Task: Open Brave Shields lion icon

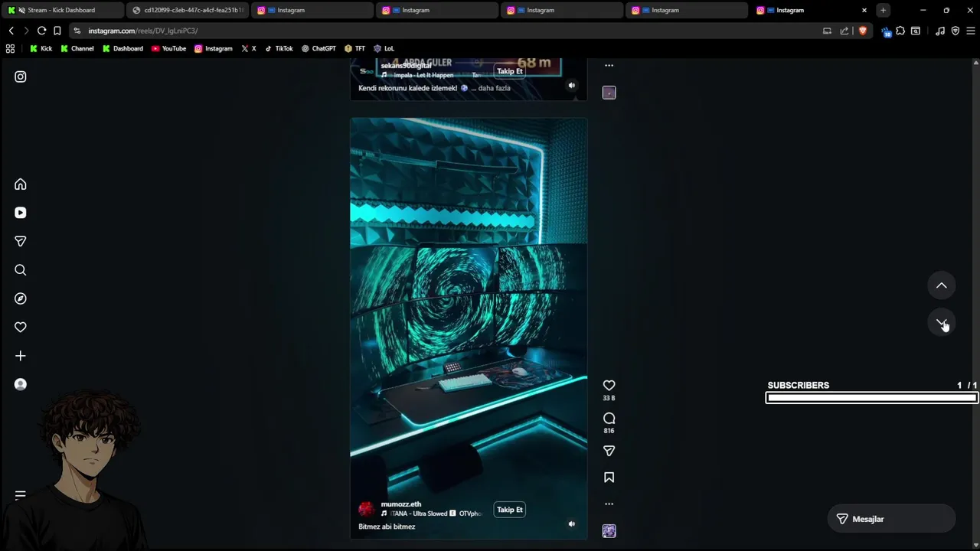Action: (863, 31)
